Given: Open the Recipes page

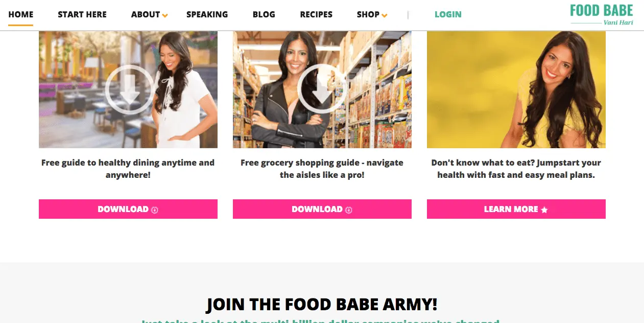Looking at the screenshot, I should (316, 14).
